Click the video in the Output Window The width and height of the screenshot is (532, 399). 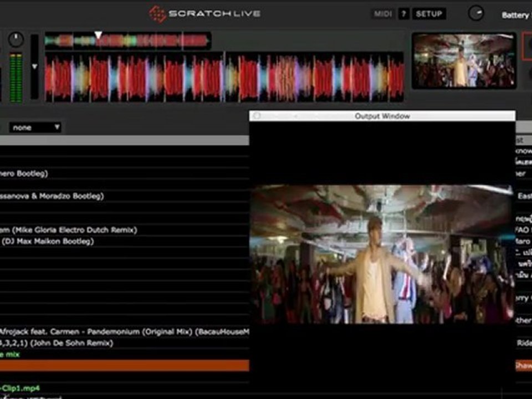[382, 254]
